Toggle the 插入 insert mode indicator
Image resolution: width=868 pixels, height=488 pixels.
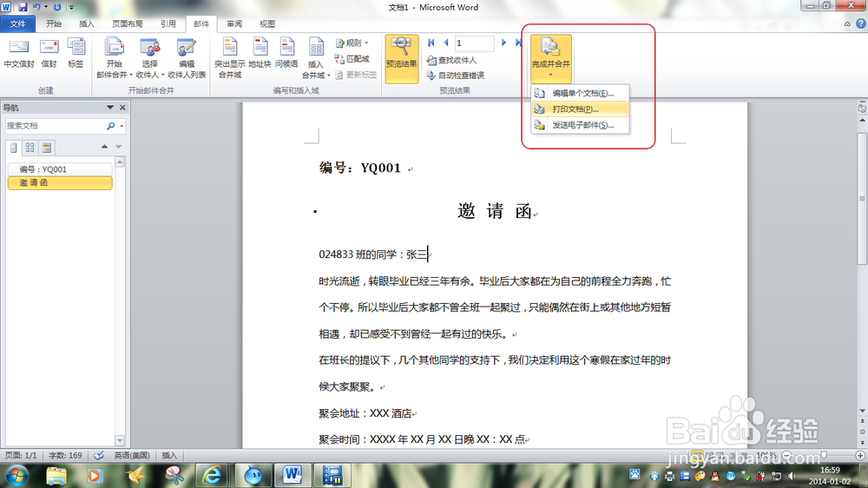click(169, 455)
